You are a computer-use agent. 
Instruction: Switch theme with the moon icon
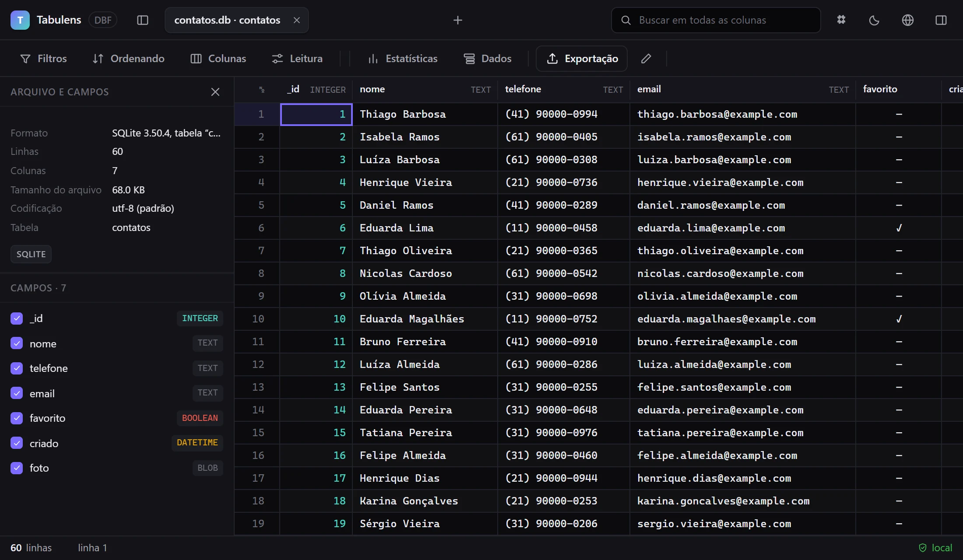pyautogui.click(x=874, y=20)
